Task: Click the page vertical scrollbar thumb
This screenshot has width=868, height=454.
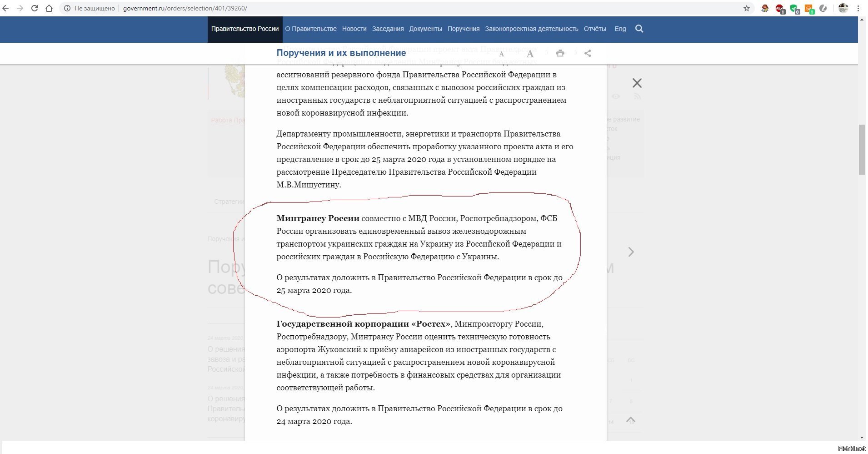Action: point(862,149)
